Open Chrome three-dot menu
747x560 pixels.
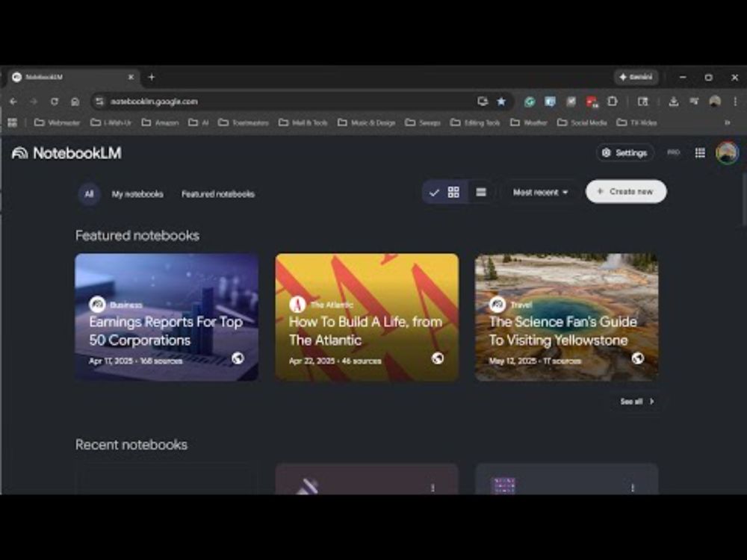[735, 102]
